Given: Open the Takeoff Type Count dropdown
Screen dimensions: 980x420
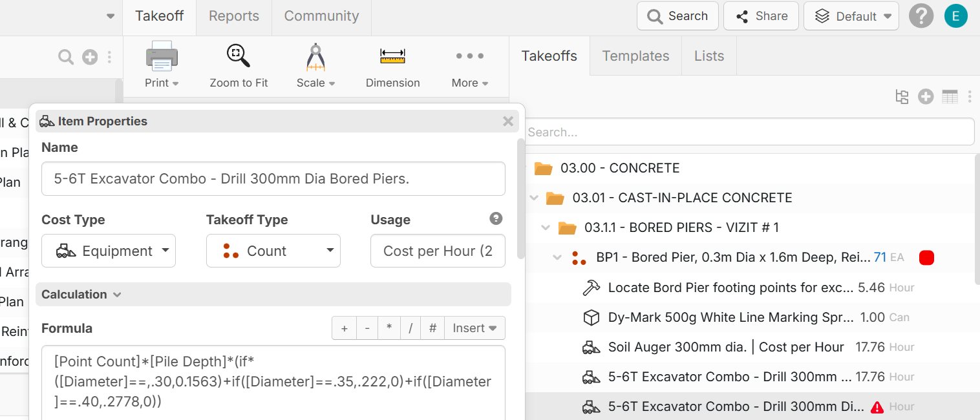Looking at the screenshot, I should pyautogui.click(x=273, y=251).
